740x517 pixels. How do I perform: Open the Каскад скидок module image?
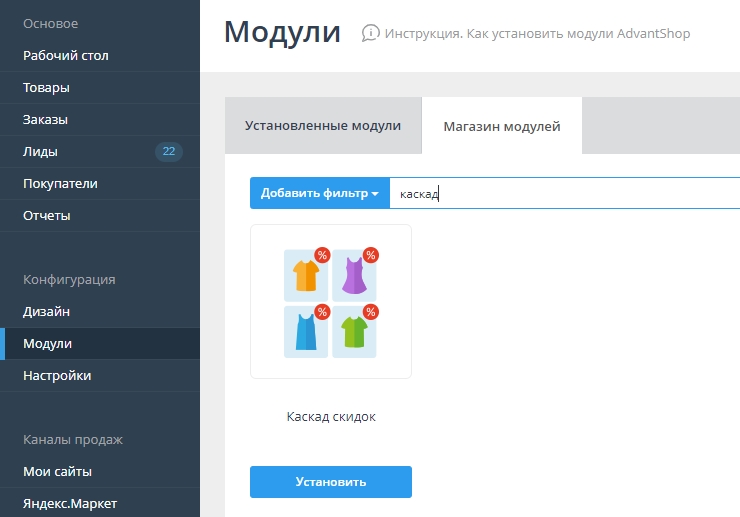pos(330,302)
